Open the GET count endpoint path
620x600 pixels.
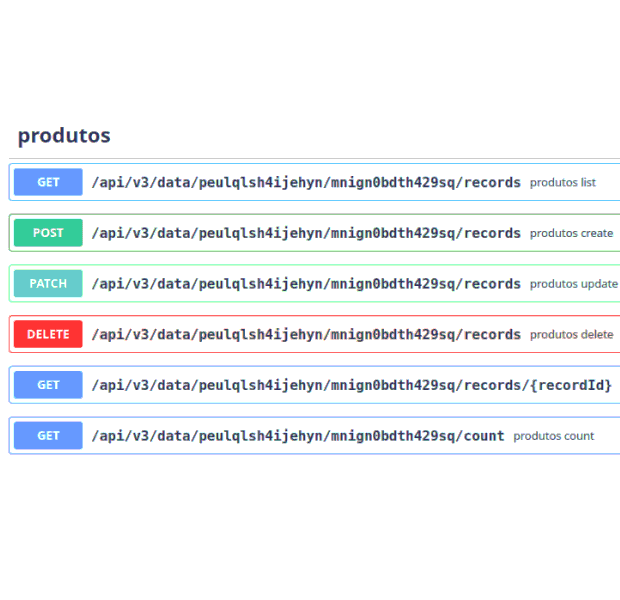tap(298, 436)
